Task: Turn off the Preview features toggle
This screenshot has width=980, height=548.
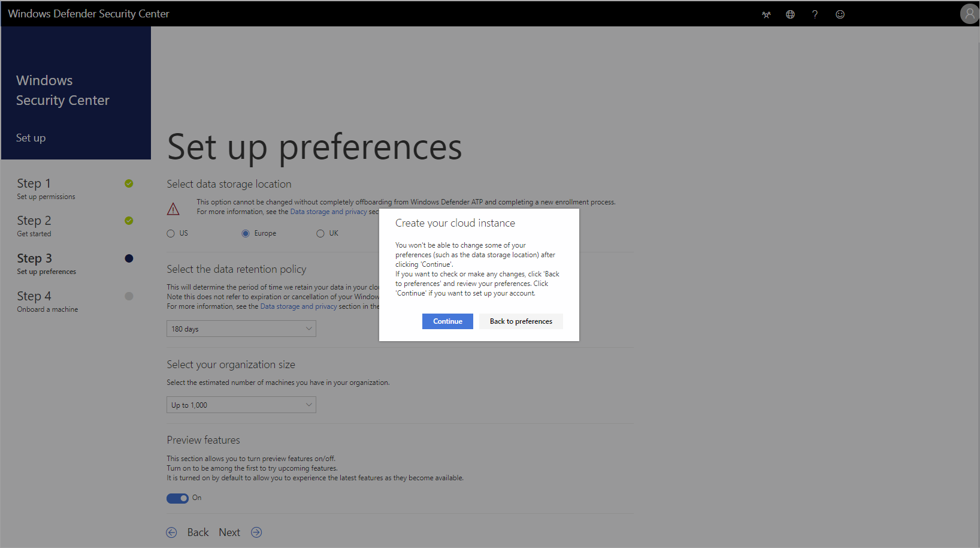Action: [177, 498]
